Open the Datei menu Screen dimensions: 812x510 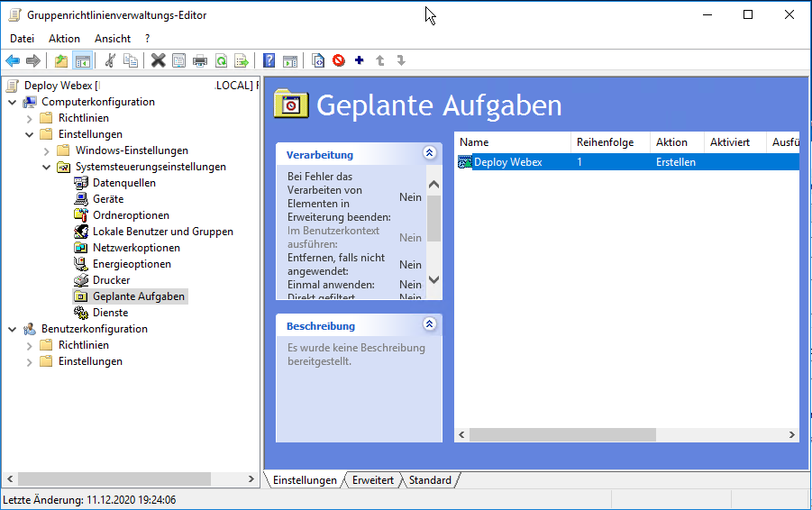[22, 39]
